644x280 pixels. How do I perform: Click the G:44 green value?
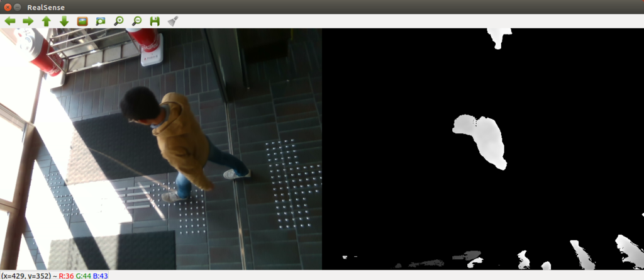click(x=84, y=276)
